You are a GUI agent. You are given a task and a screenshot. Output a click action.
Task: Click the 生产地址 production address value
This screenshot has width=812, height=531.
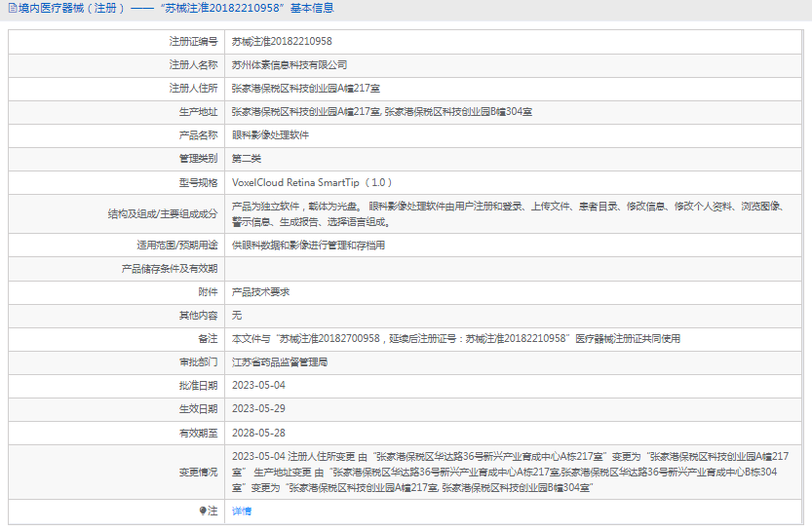pos(381,112)
